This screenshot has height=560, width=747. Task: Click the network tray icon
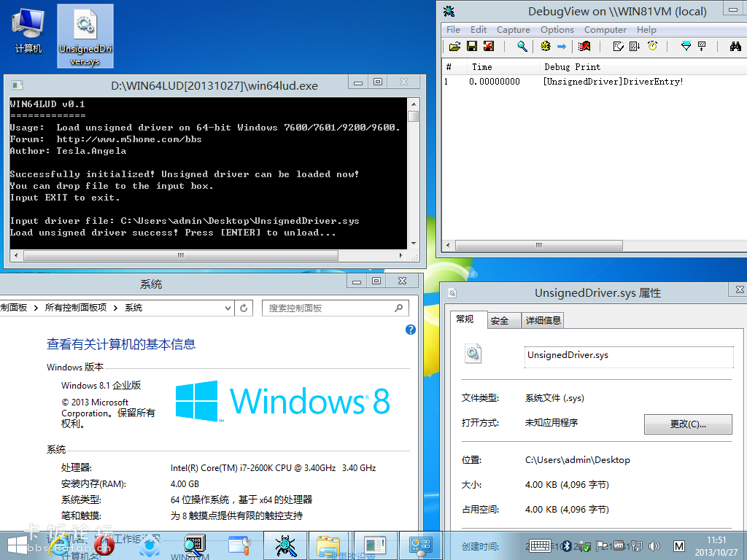click(636, 545)
